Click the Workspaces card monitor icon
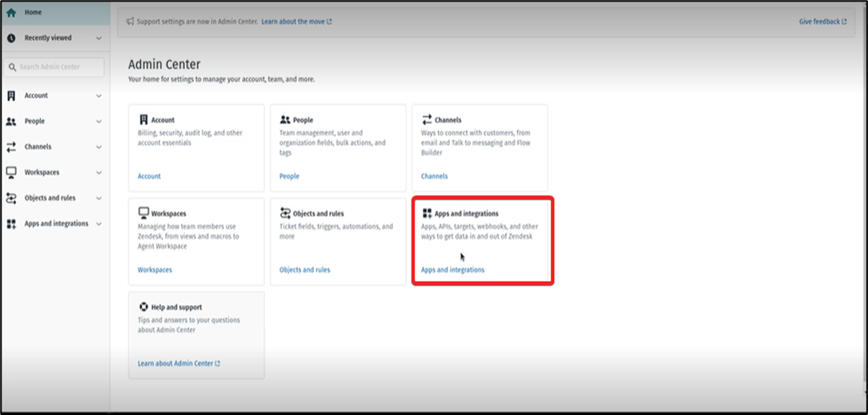The height and width of the screenshot is (415, 868). coord(143,213)
